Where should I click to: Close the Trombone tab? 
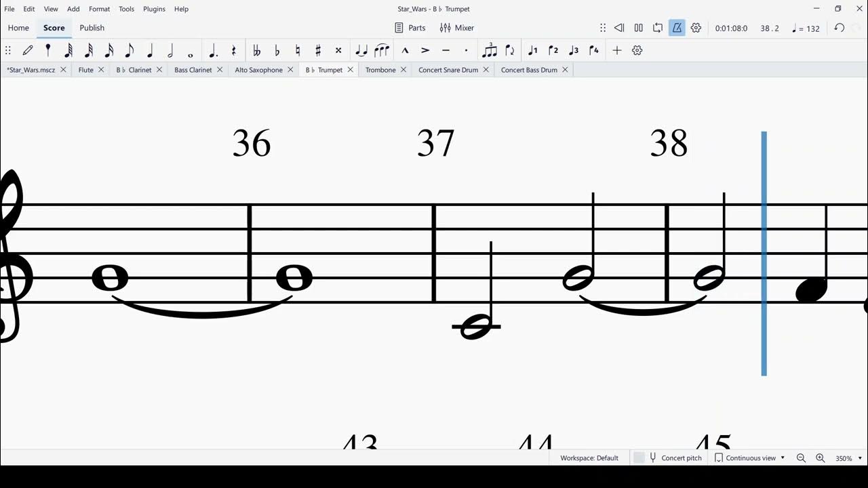(403, 70)
